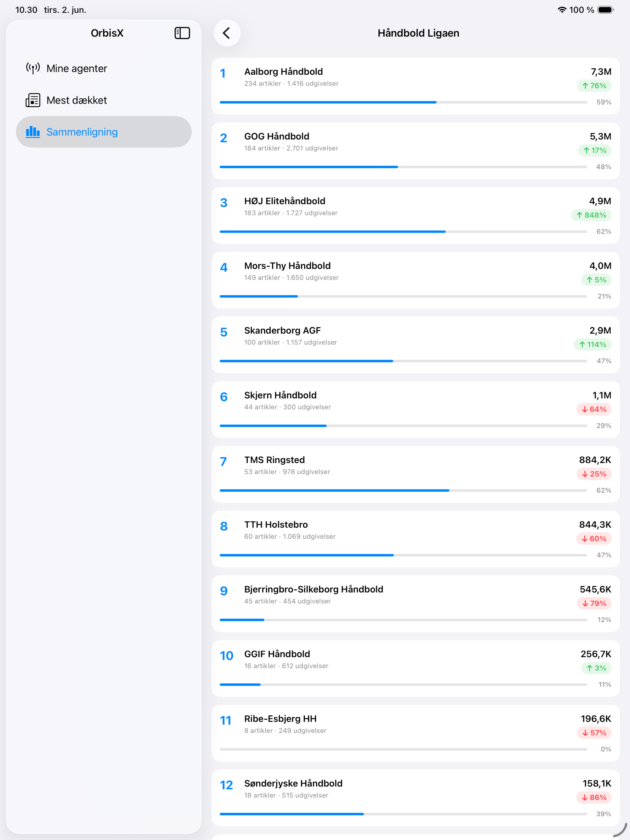Image resolution: width=630 pixels, height=840 pixels.
Task: Check the Wi-Fi status icon
Action: [562, 10]
